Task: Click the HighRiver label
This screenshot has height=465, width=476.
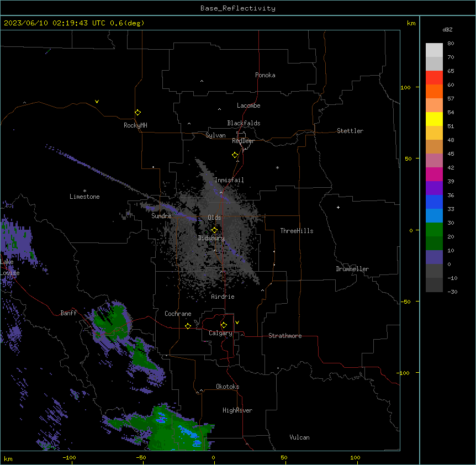Action: click(237, 410)
